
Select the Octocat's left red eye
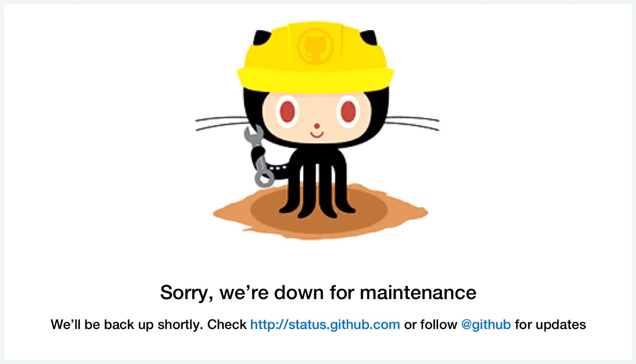coord(287,112)
